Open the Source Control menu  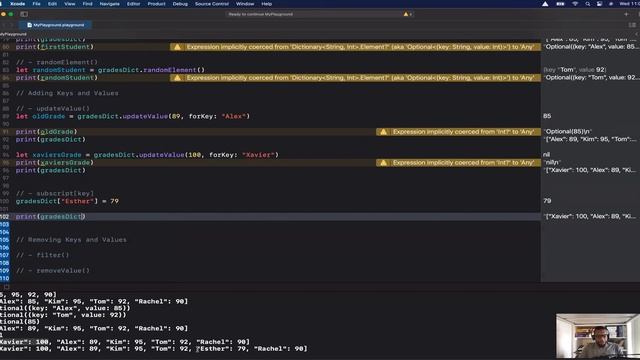(212, 4)
